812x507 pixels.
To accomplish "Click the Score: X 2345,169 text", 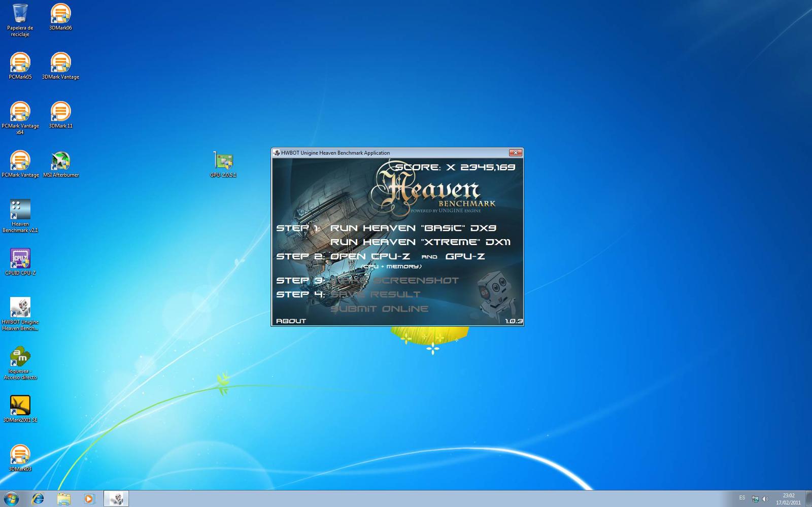I will 455,167.
